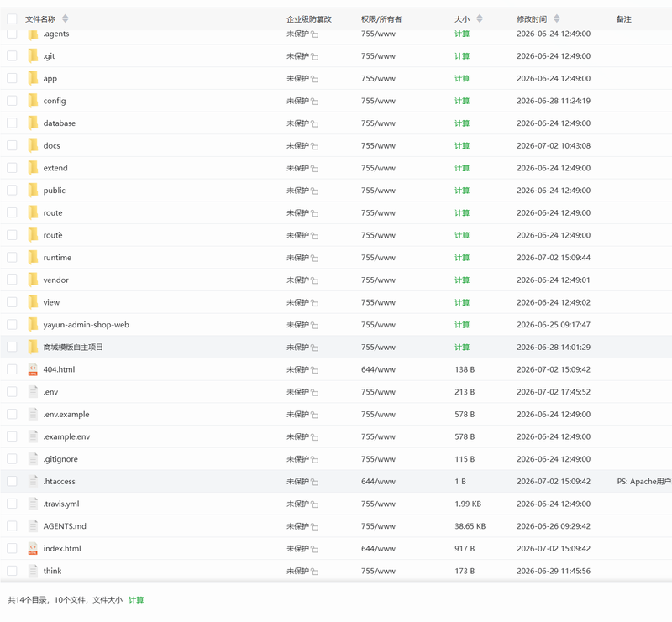Click the 38.65 KB size value
The width and height of the screenshot is (672, 622).
tap(470, 526)
